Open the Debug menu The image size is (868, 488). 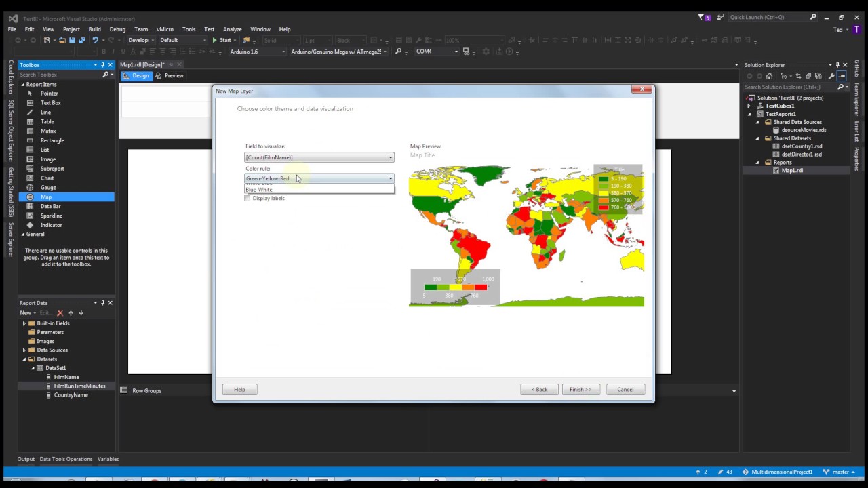click(117, 29)
